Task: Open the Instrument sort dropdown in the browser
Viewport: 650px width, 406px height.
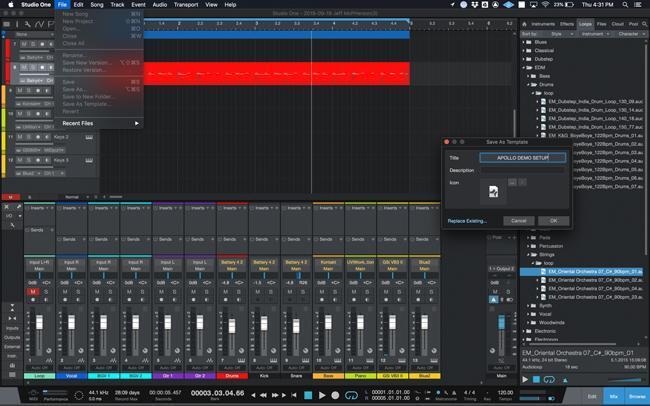Action: pos(595,34)
